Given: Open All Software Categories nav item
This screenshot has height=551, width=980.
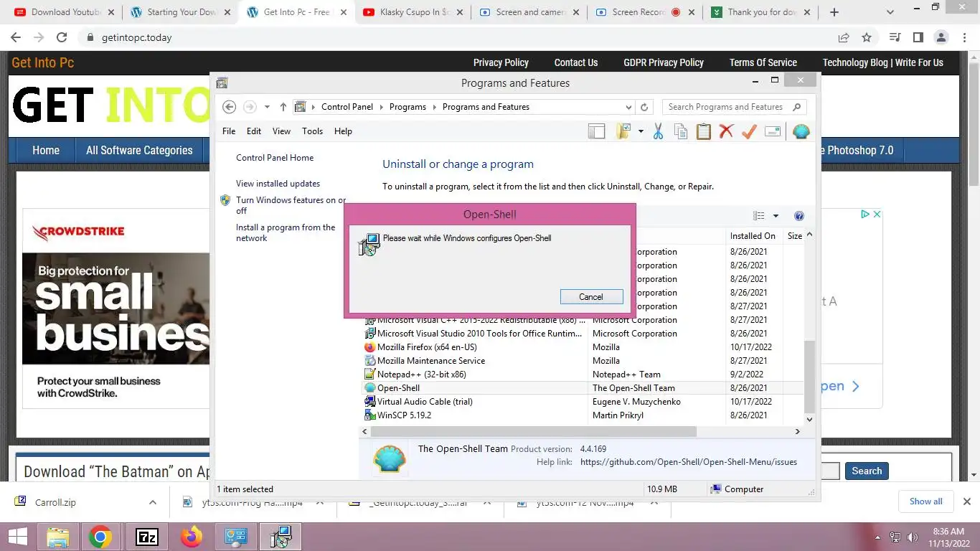Looking at the screenshot, I should [139, 150].
